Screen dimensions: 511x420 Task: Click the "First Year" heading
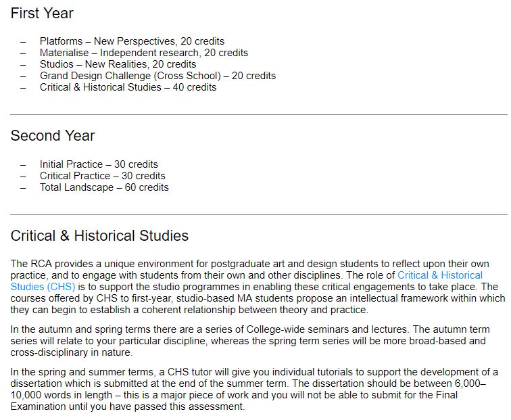tap(42, 14)
